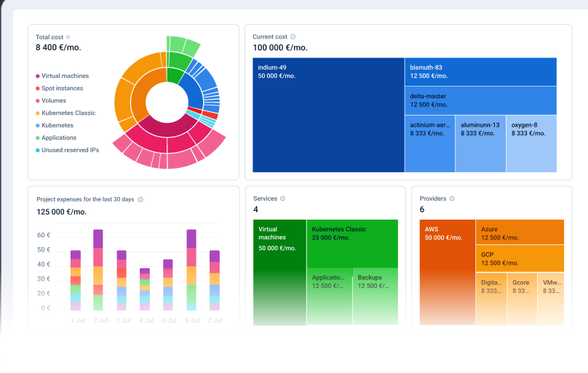Image resolution: width=588 pixels, height=373 pixels.
Task: Toggle Kubernetes Classic legend entry
Action: click(68, 113)
